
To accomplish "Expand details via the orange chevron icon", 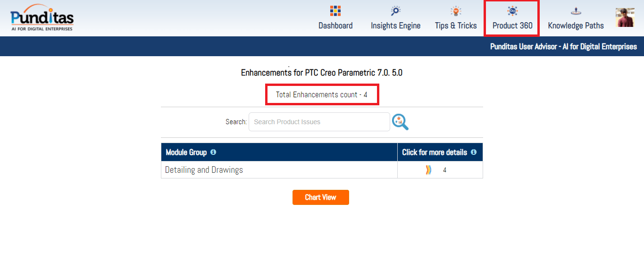I will 428,170.
